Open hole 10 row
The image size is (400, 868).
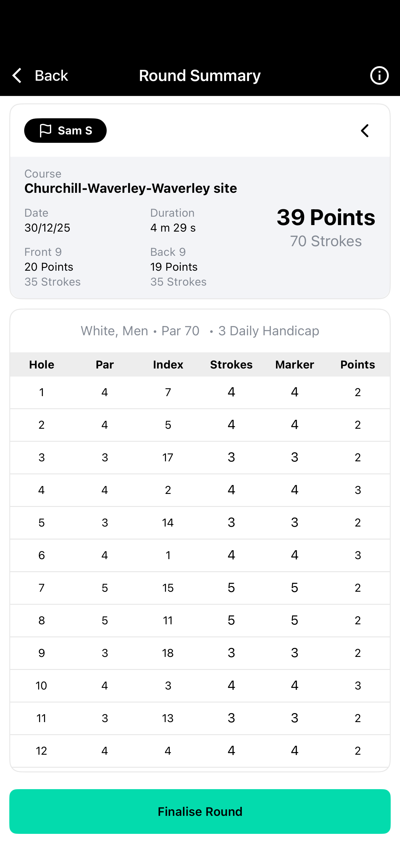click(200, 685)
